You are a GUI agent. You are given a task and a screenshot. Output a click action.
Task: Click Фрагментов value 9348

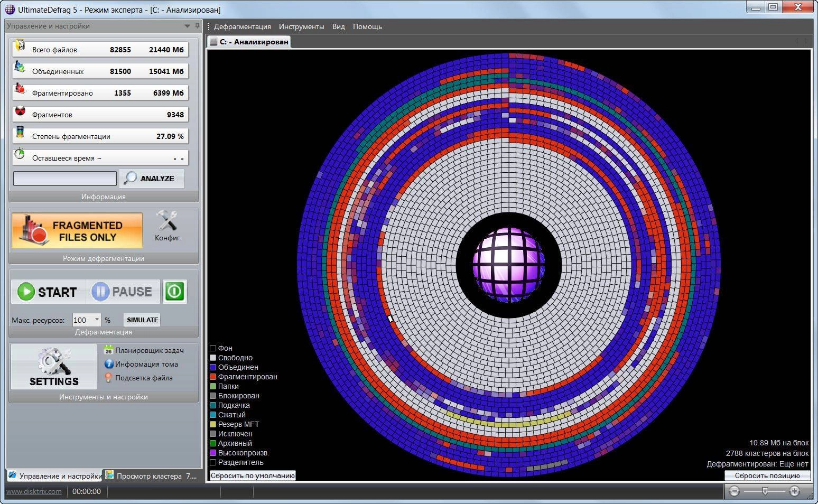tap(175, 115)
